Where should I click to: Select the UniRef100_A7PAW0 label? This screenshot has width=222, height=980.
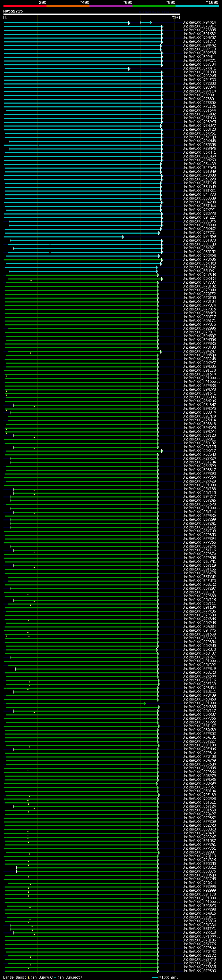(x=199, y=290)
